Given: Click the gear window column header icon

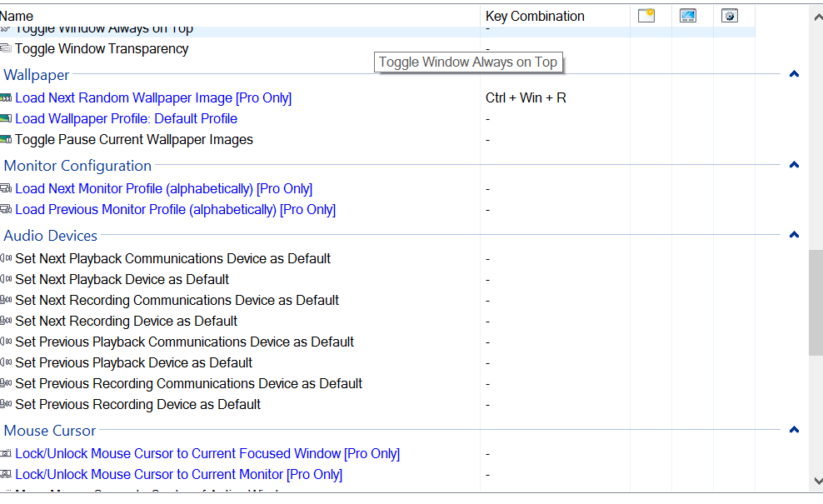Looking at the screenshot, I should coord(731,15).
